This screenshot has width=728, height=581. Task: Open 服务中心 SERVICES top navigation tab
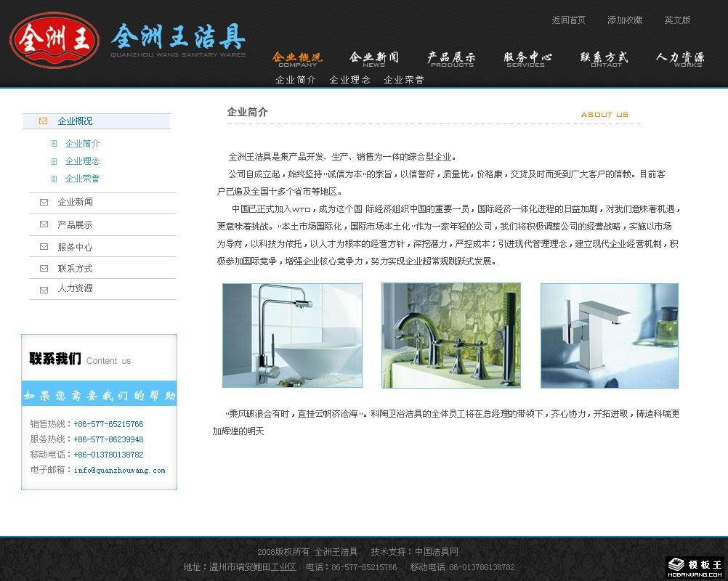(527, 60)
